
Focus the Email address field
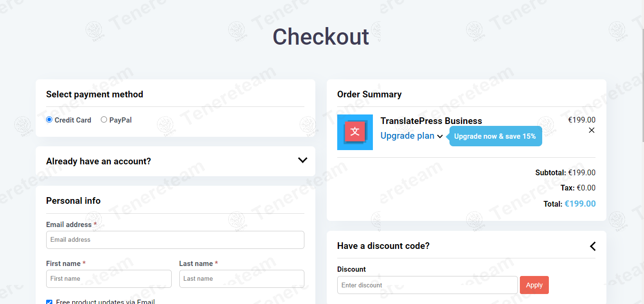pyautogui.click(x=175, y=240)
